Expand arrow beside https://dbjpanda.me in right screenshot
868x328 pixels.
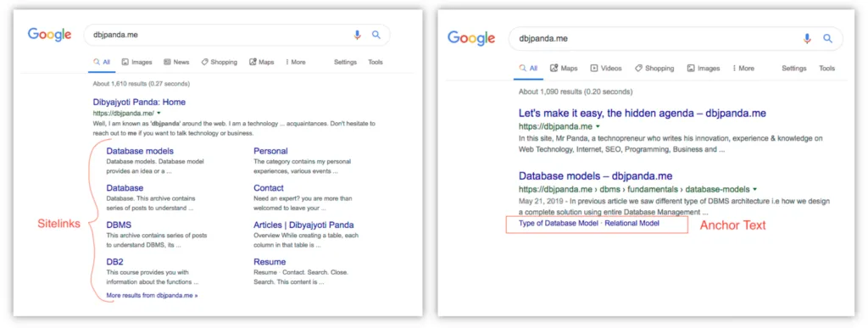tap(598, 126)
